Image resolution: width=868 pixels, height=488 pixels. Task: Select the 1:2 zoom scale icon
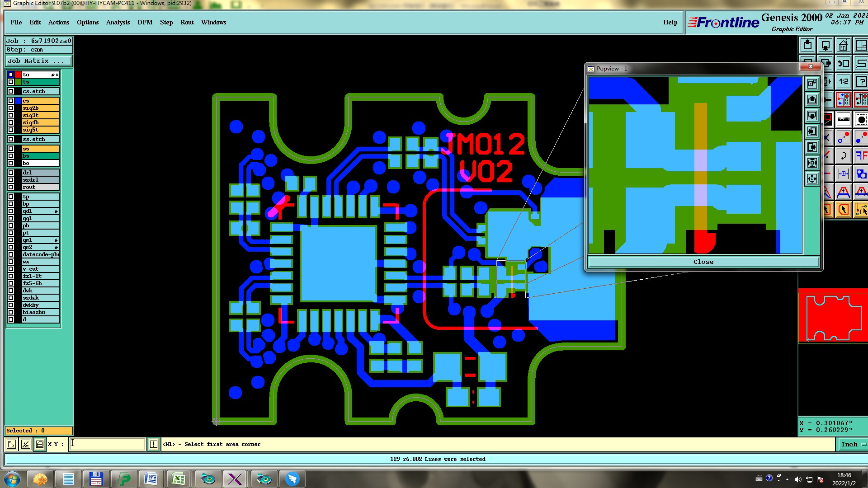click(843, 82)
